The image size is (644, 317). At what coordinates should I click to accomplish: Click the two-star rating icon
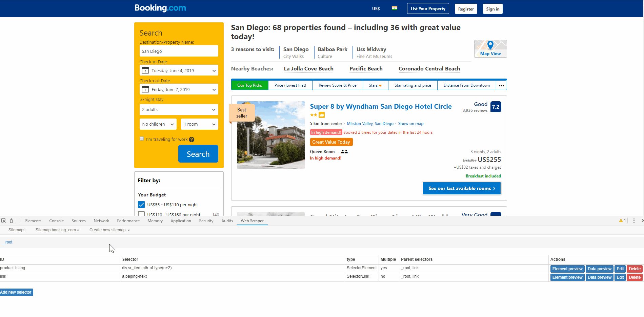point(314,115)
